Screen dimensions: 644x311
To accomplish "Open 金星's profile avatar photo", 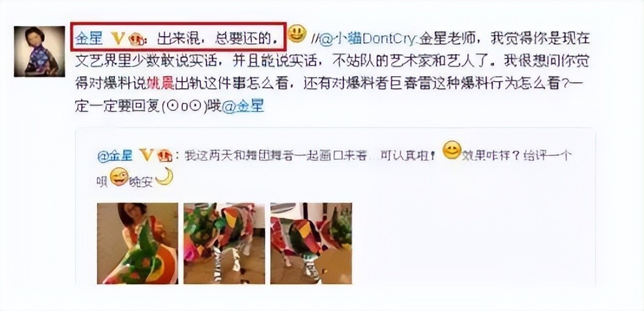I will coord(39,52).
